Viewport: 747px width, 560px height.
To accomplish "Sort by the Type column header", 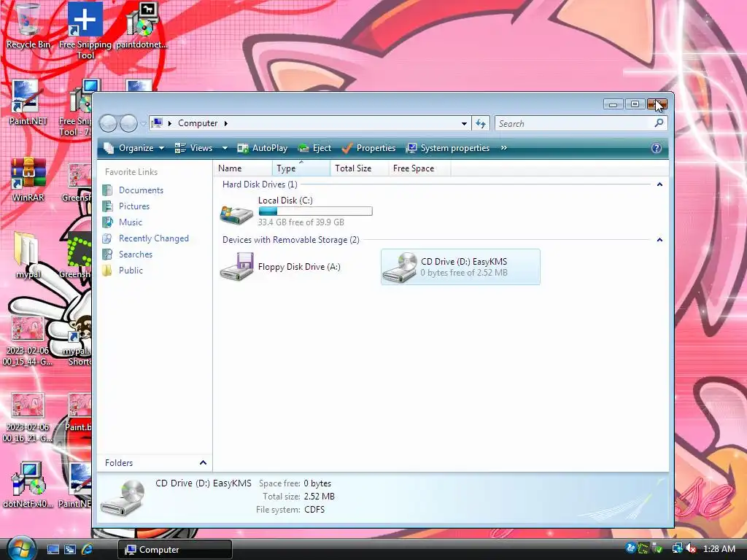I will point(301,168).
